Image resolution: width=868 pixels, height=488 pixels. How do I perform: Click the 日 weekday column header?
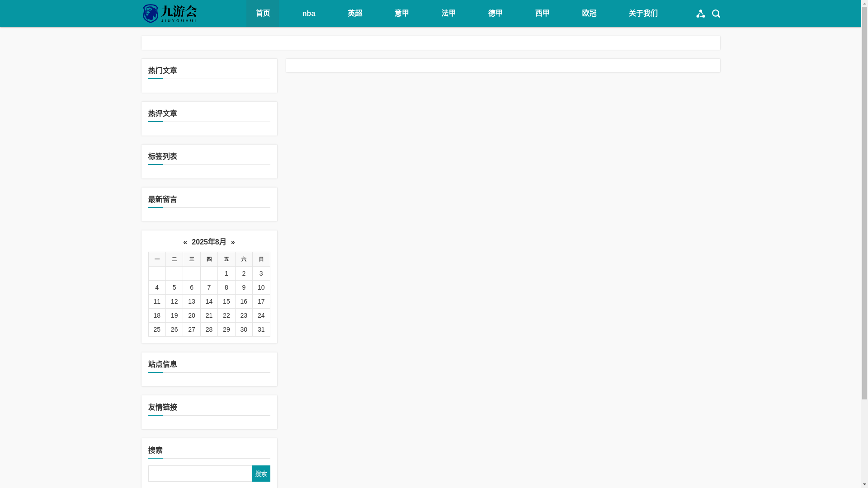coord(261,259)
